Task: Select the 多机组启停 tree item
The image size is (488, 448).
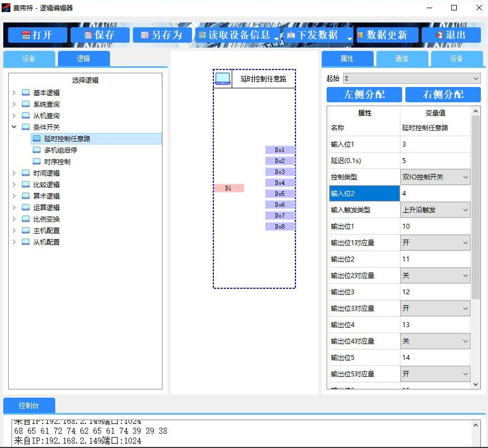Action: (x=61, y=150)
